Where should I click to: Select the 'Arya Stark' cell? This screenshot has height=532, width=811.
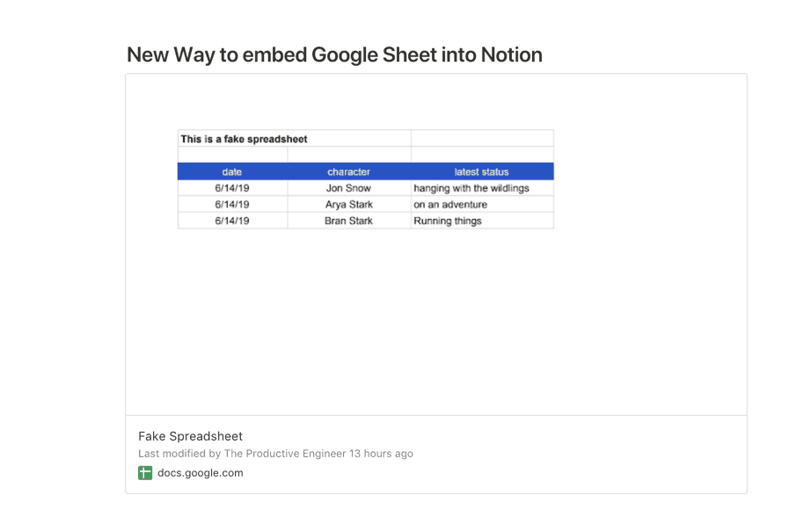348,204
